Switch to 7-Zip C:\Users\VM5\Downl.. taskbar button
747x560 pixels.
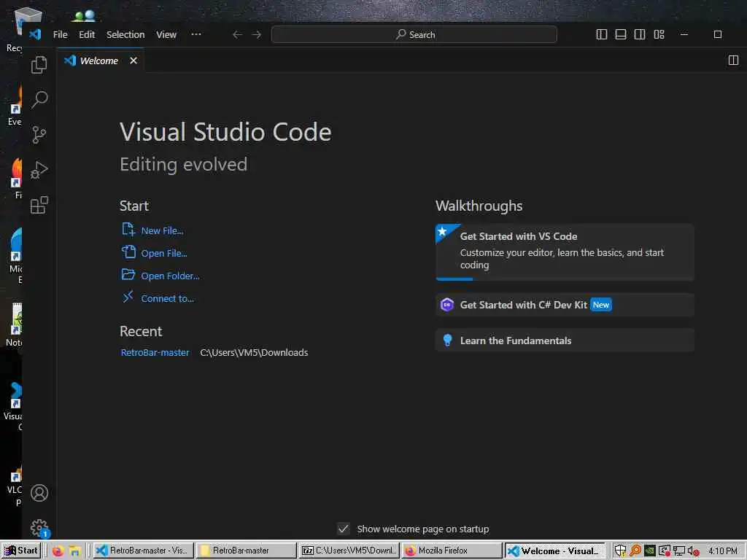(349, 551)
